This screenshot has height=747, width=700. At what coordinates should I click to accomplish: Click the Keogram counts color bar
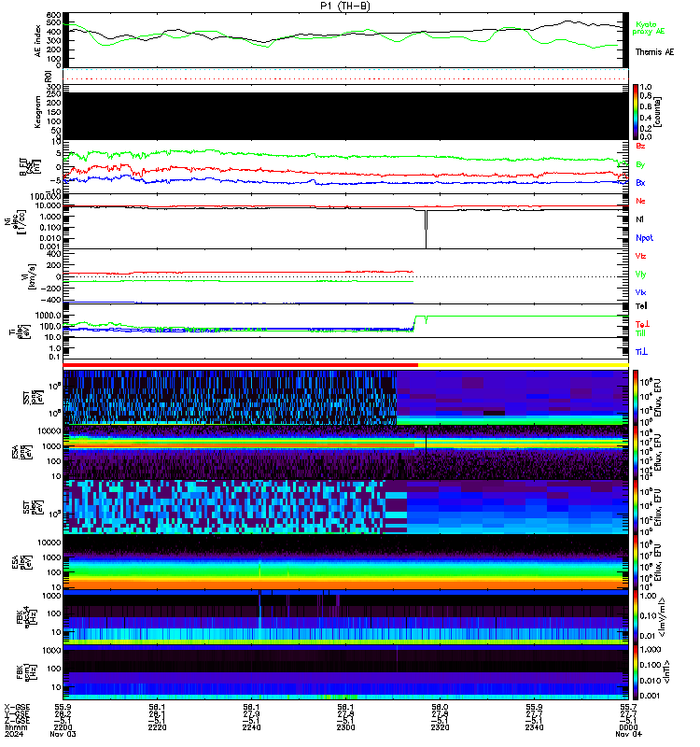point(636,112)
